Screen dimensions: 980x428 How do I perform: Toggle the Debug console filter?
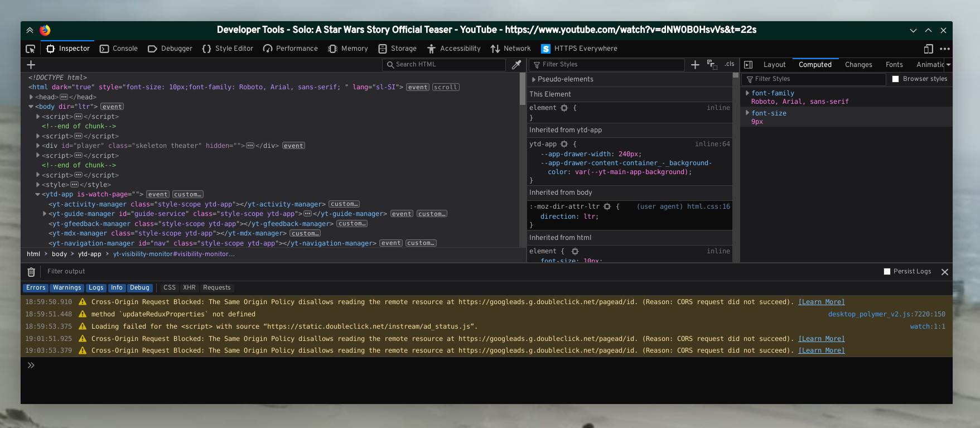click(139, 288)
